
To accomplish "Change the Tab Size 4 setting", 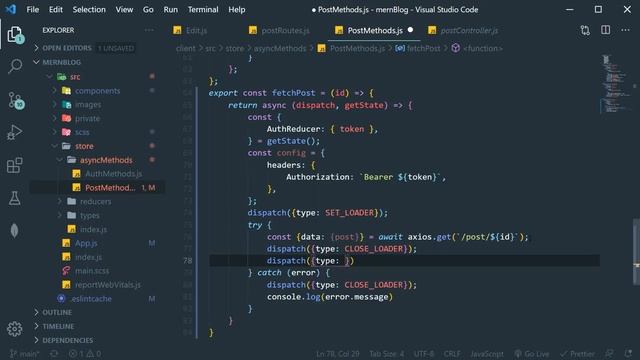I will pyautogui.click(x=387, y=354).
